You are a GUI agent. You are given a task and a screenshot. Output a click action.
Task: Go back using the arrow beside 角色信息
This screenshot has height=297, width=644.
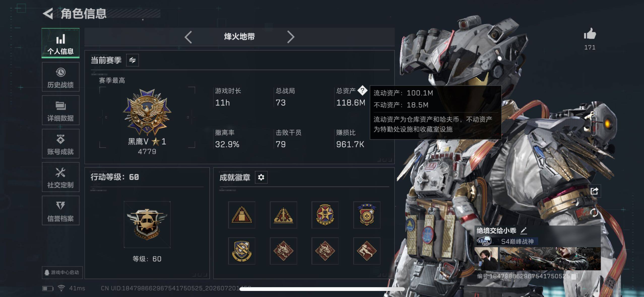(48, 14)
